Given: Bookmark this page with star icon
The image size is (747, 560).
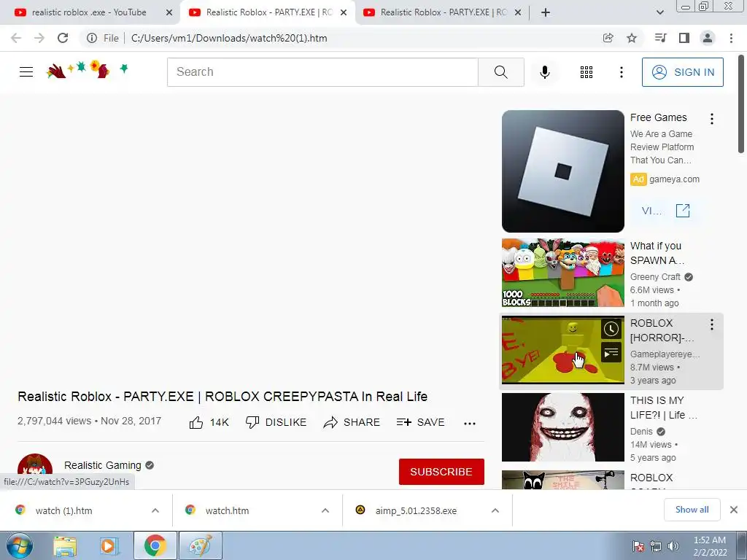Looking at the screenshot, I should pos(632,38).
